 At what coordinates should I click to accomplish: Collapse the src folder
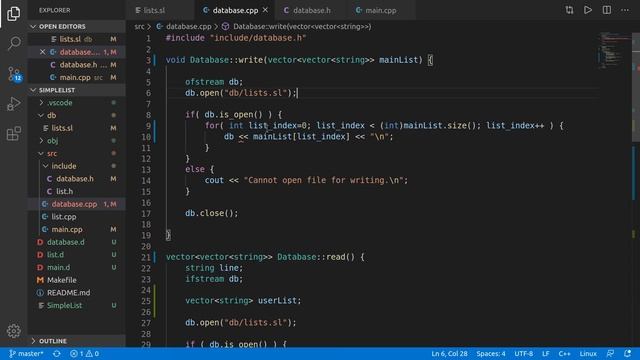[76, 153]
